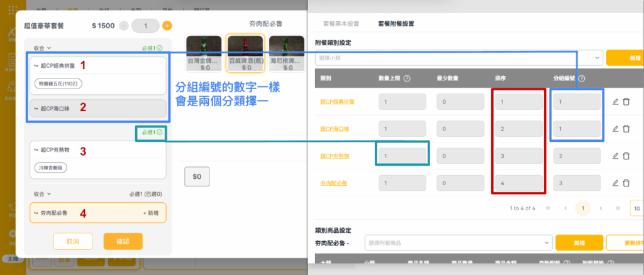Click the 特選豬五花(11OZ) chip
The image size is (644, 275).
tap(58, 84)
